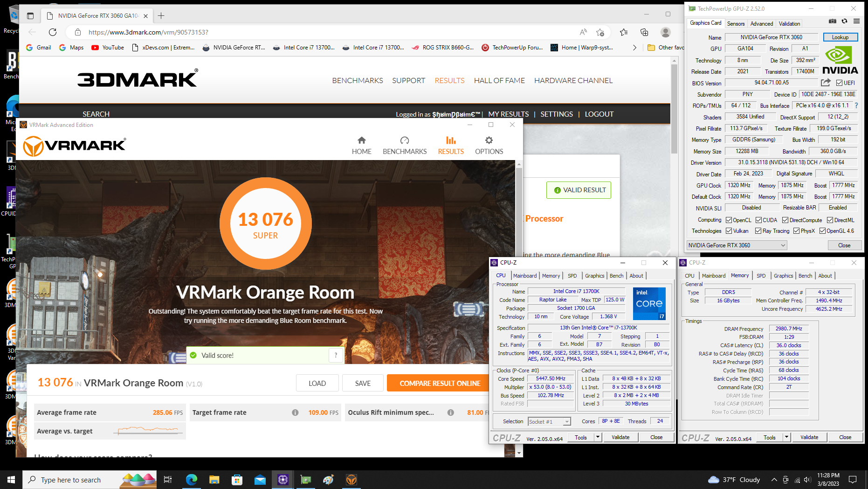Viewport: 868px width, 489px height.
Task: Click the Lookup button in GPU-Z
Action: pos(840,37)
